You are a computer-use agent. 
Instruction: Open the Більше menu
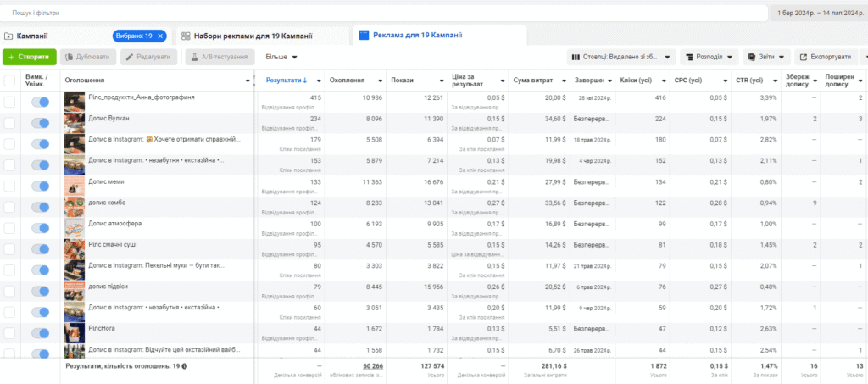coord(281,57)
